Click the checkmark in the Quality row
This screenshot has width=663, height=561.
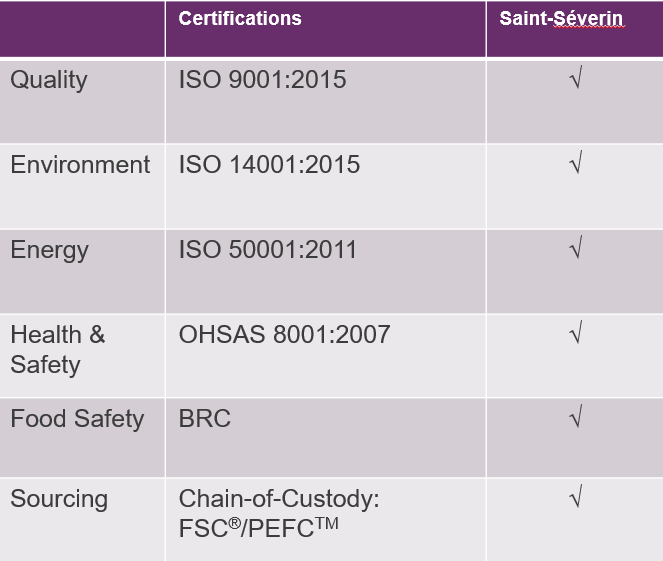[576, 77]
